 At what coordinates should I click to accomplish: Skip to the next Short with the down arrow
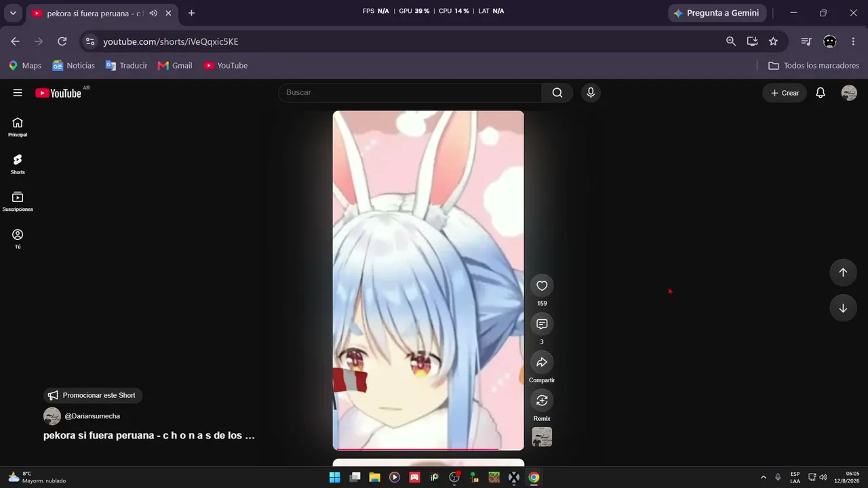843,308
